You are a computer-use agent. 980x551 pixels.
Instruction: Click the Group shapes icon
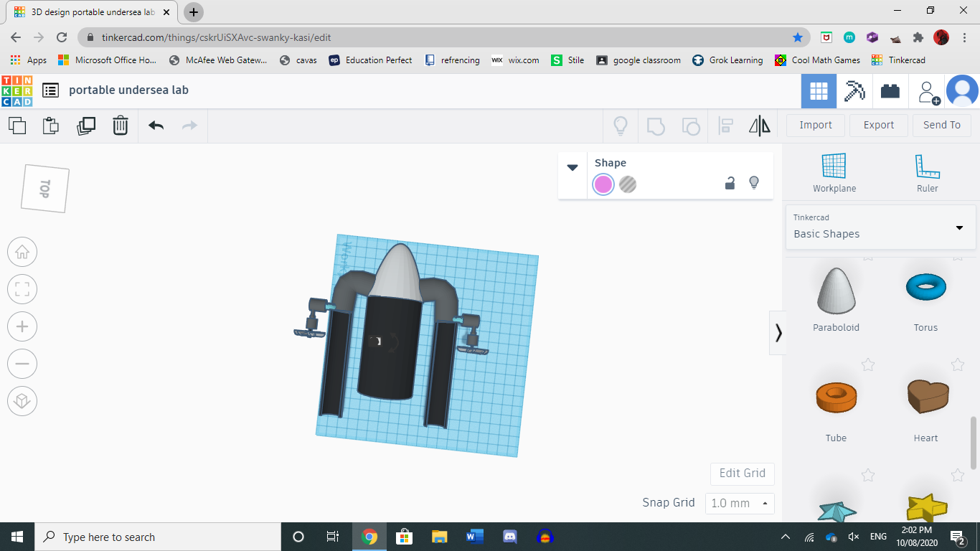tap(656, 126)
